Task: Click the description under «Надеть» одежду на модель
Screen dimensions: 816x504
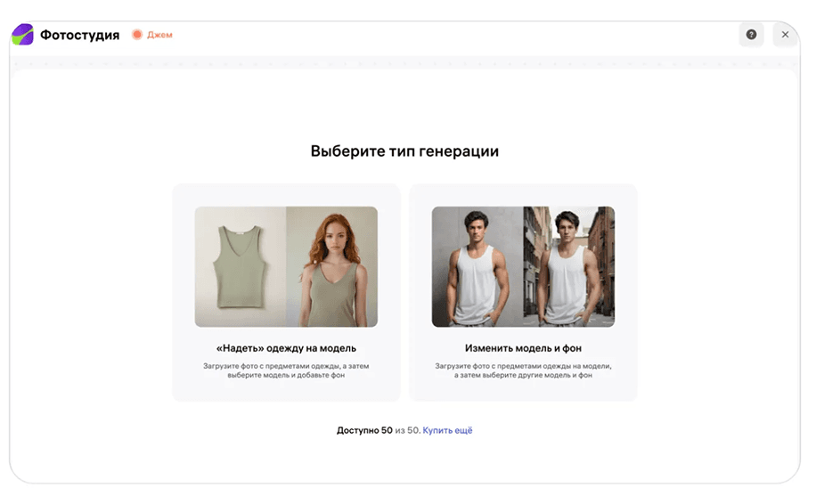Action: click(286, 370)
